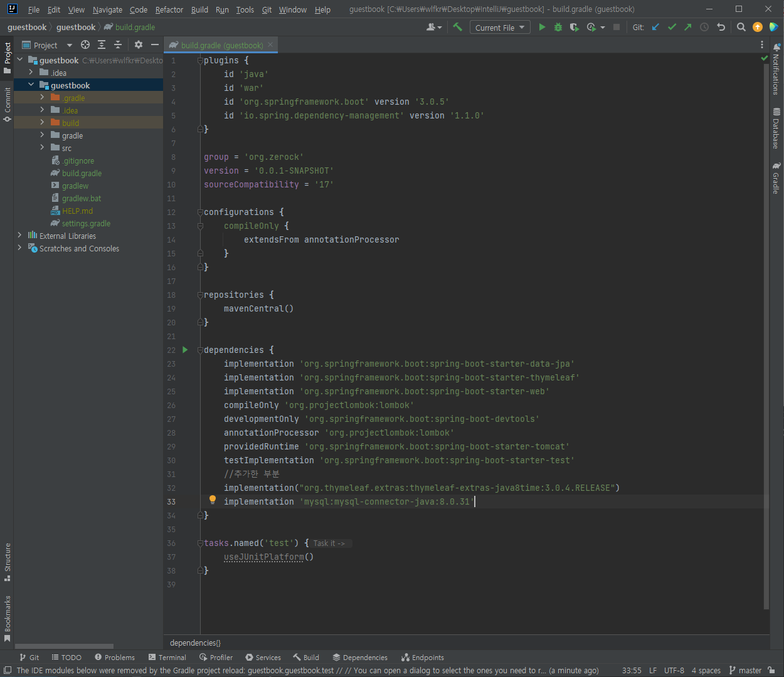This screenshot has width=784, height=677.
Task: Run the current file with green play button
Action: [x=542, y=27]
